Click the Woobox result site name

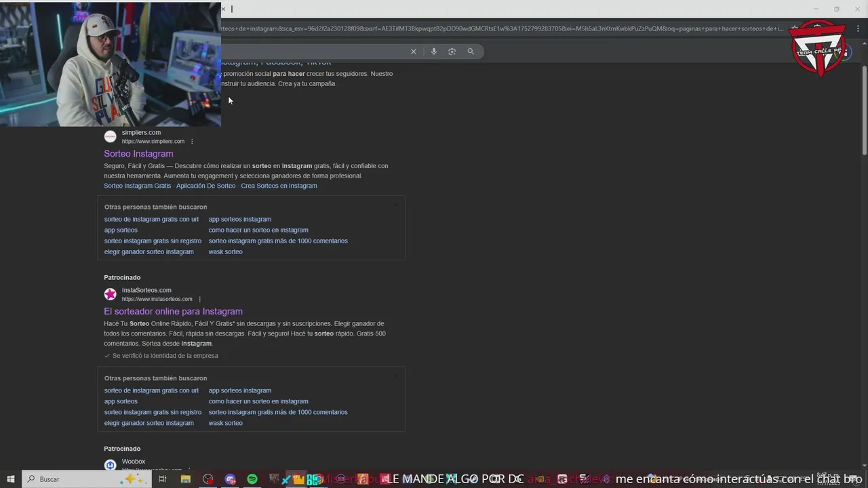click(134, 462)
